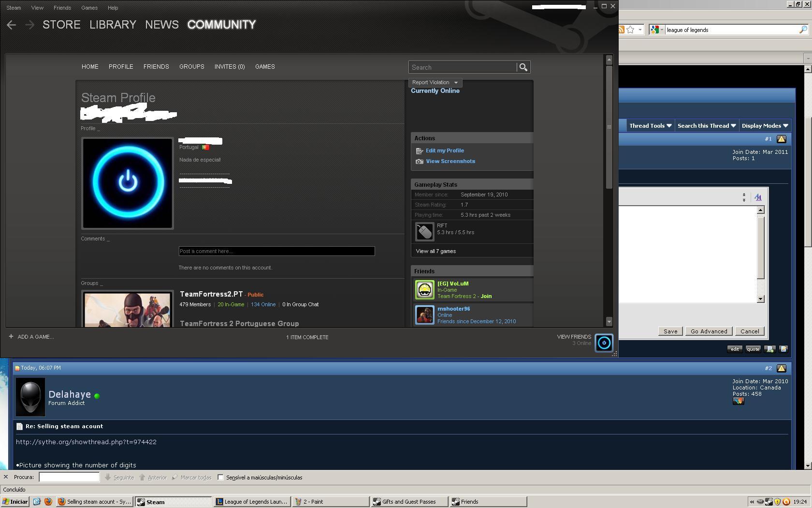
Task: Open the Steam menu
Action: [x=14, y=8]
